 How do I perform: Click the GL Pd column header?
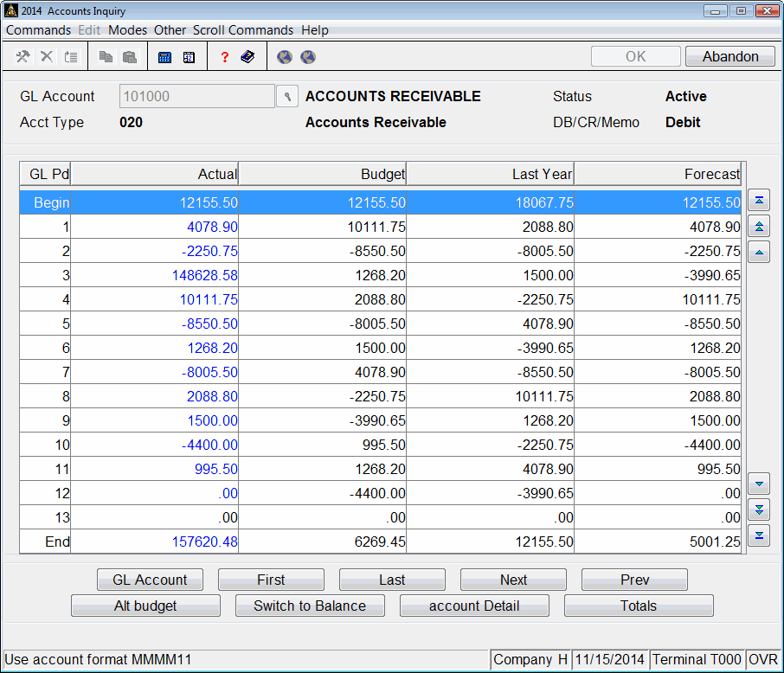click(x=45, y=174)
